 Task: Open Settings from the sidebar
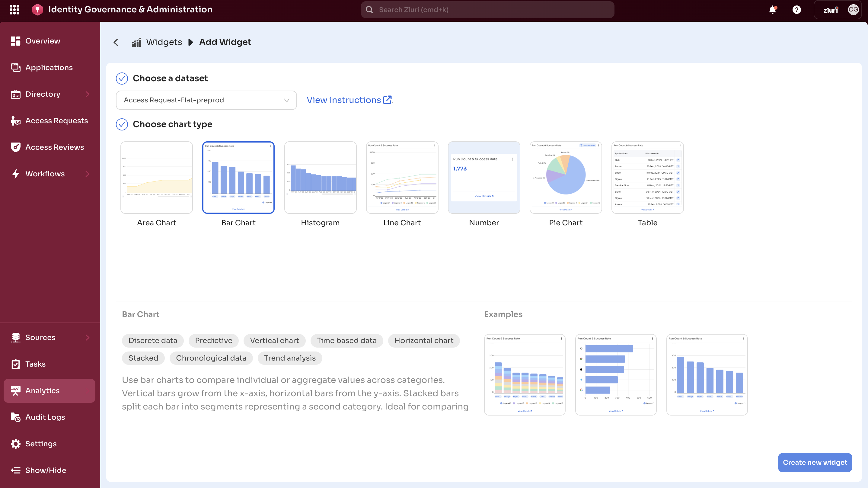coord(41,444)
